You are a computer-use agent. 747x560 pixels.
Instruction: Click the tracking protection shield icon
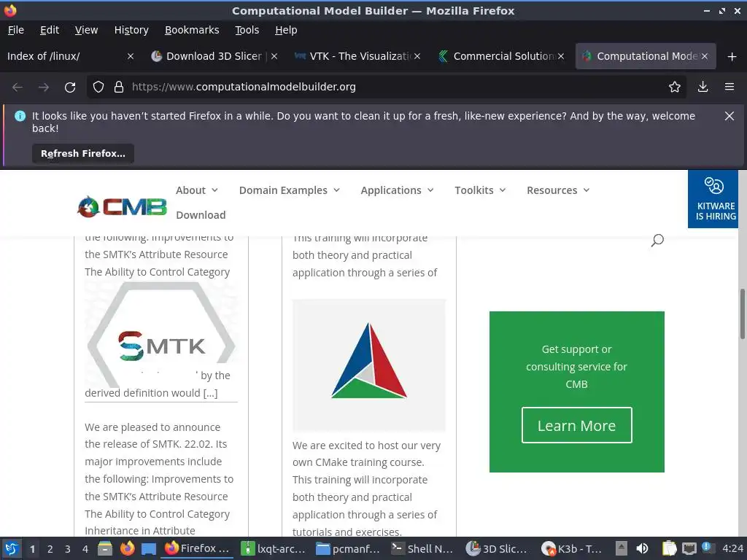[98, 87]
